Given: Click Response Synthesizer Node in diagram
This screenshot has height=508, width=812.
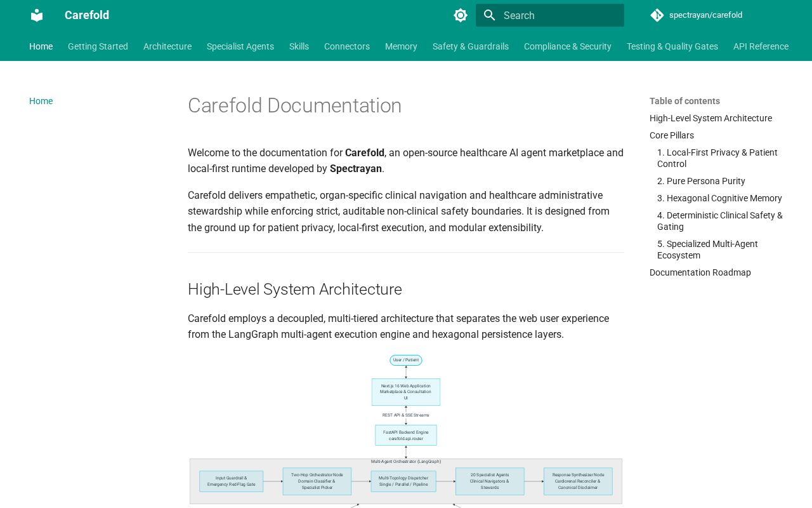Looking at the screenshot, I should pos(578,481).
